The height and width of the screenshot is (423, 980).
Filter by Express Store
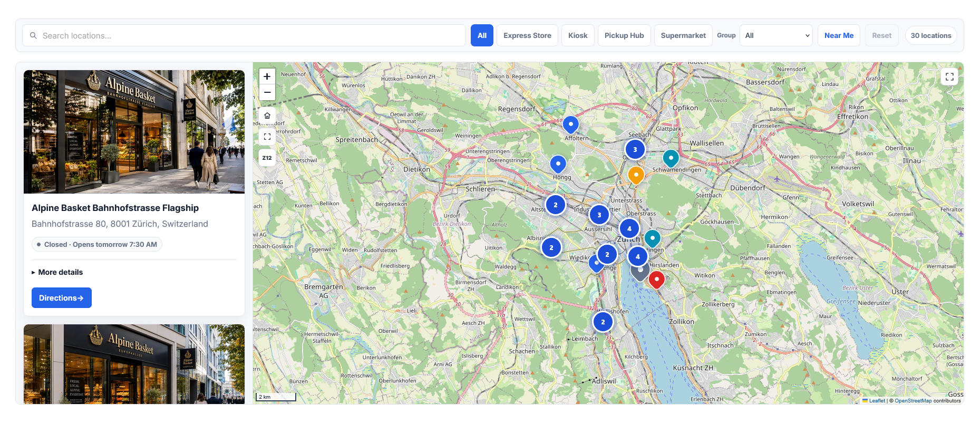527,35
